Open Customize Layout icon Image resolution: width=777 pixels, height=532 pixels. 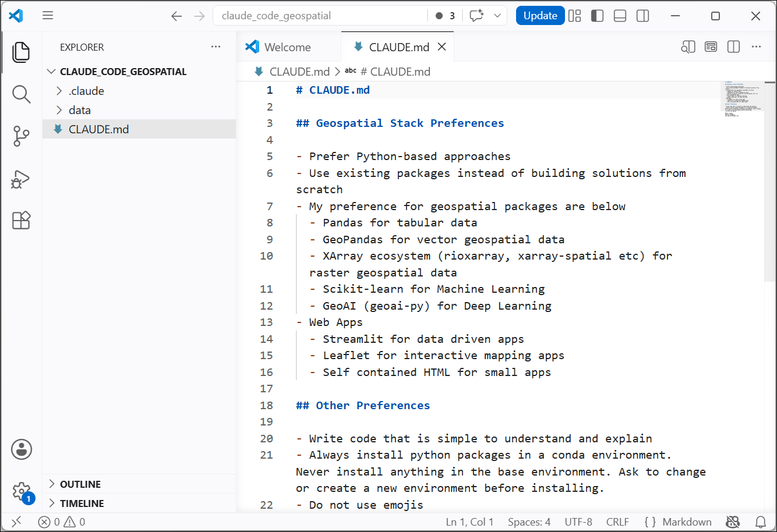coord(575,16)
